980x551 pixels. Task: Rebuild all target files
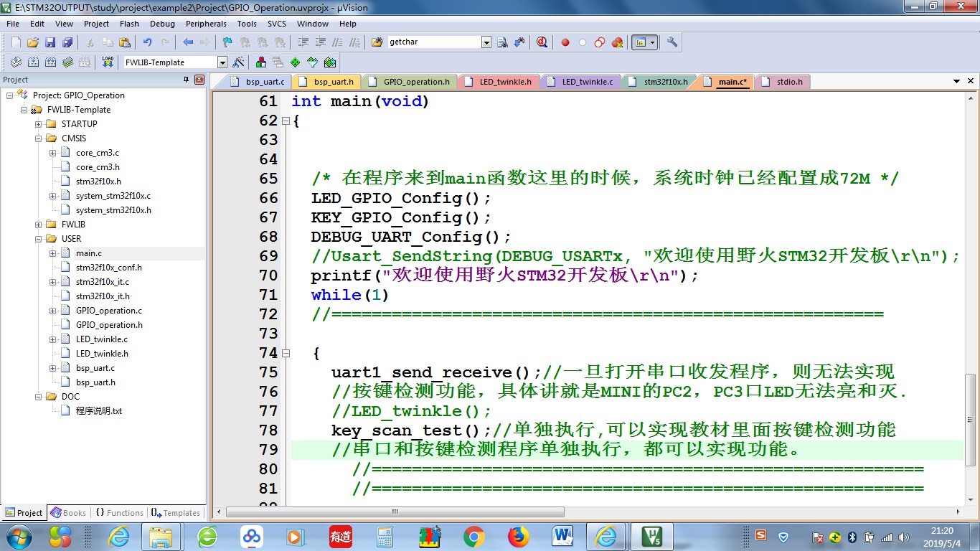pos(49,62)
